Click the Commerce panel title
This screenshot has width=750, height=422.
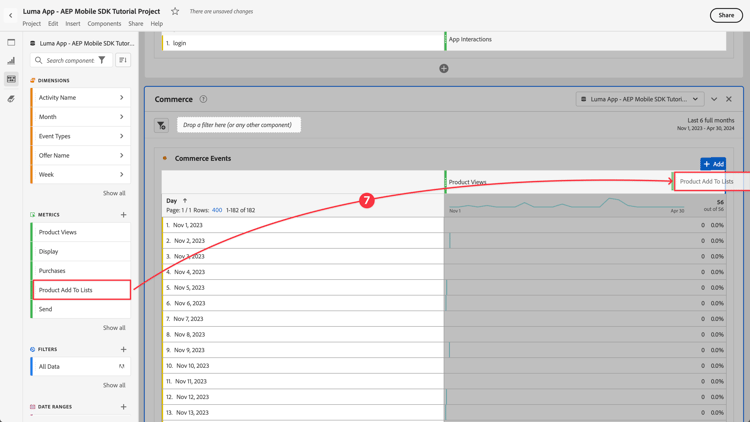[174, 99]
